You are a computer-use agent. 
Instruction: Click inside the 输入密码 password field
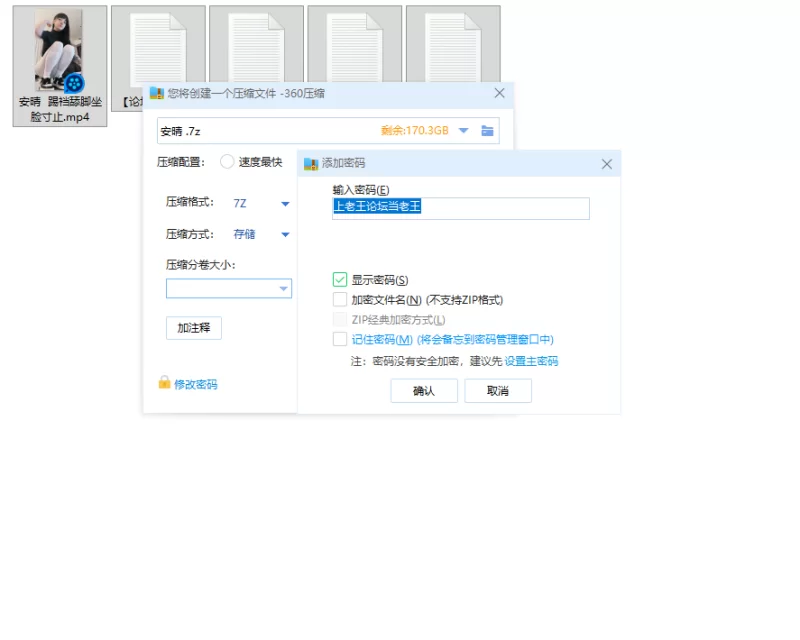click(x=461, y=208)
